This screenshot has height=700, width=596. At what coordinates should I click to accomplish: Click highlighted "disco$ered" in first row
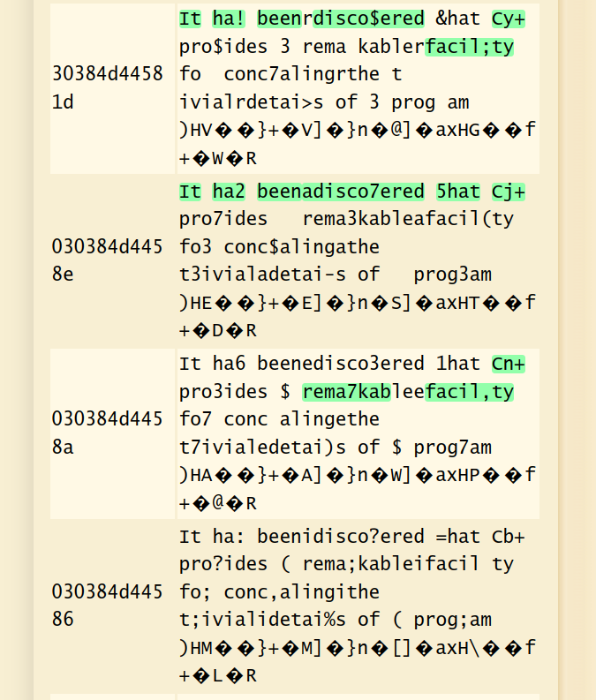368,19
